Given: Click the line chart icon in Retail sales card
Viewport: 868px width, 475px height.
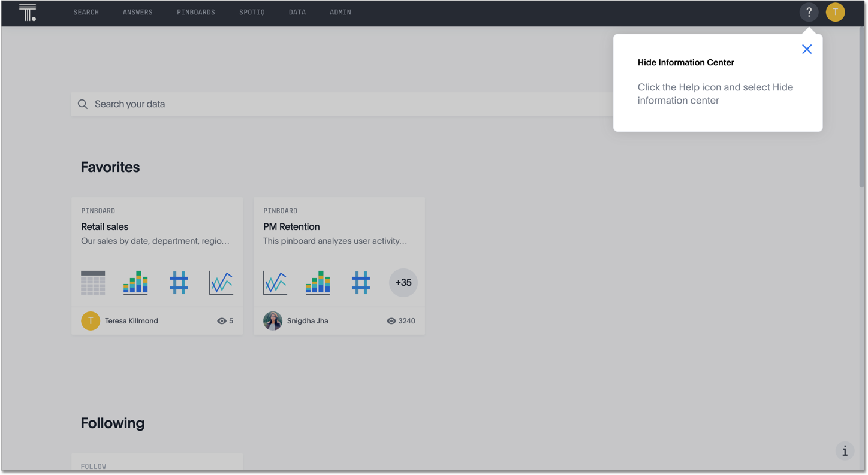Looking at the screenshot, I should (x=221, y=283).
